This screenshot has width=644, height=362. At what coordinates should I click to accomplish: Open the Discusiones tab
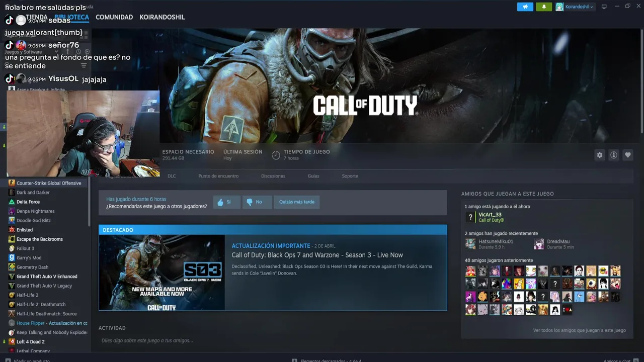[x=273, y=176]
